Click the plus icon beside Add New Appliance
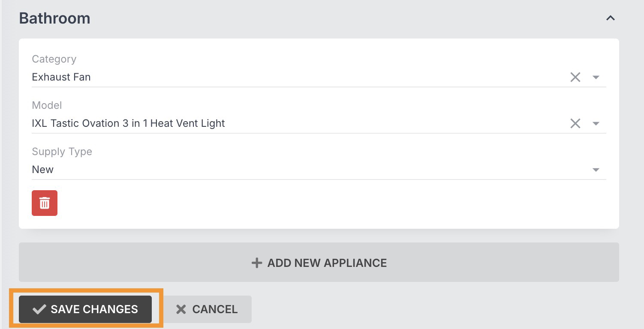The height and width of the screenshot is (329, 644). click(x=256, y=263)
